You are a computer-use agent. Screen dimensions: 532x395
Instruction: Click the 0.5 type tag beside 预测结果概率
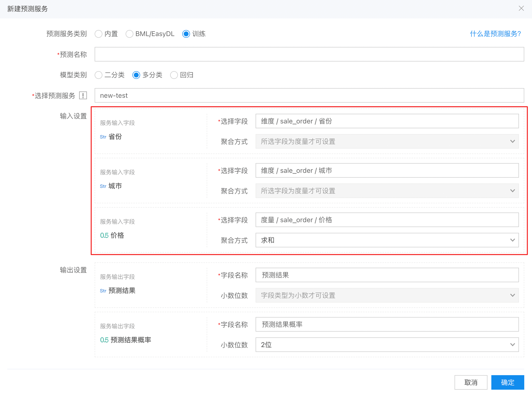[104, 340]
